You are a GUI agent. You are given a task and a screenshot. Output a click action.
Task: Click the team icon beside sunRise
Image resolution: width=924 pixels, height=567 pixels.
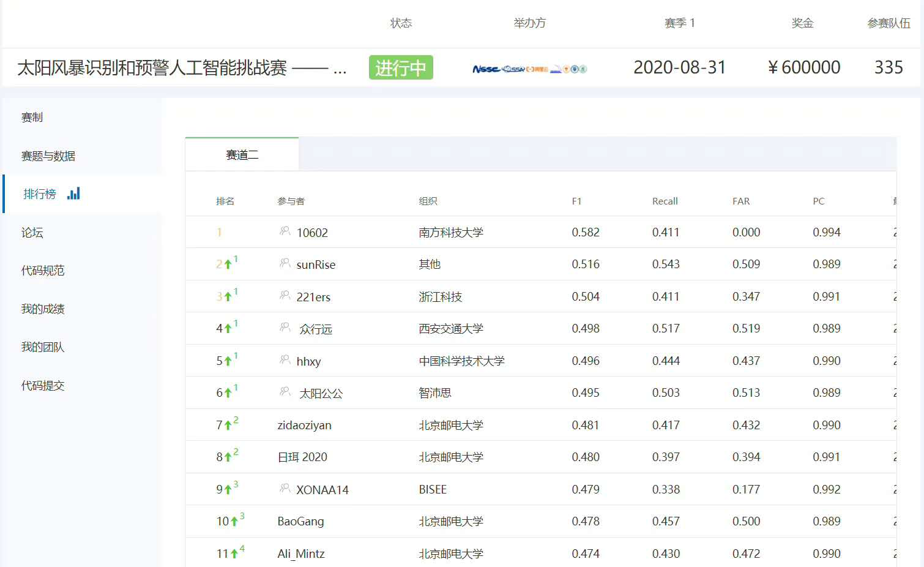(x=285, y=263)
